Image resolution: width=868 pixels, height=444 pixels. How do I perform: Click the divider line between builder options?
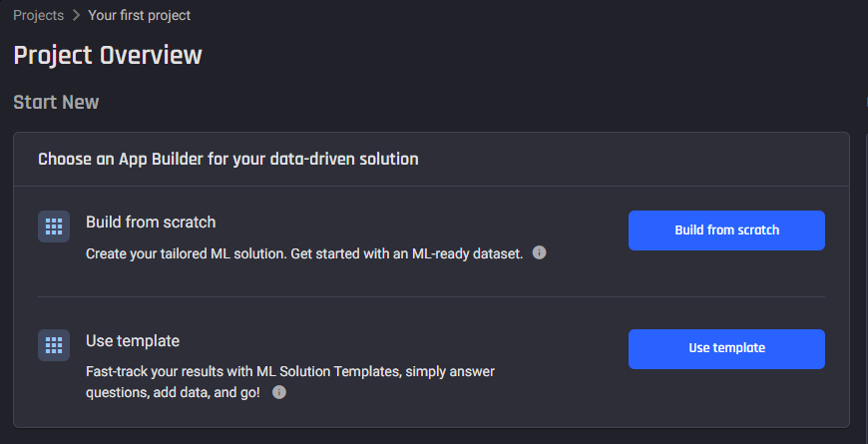(x=431, y=296)
